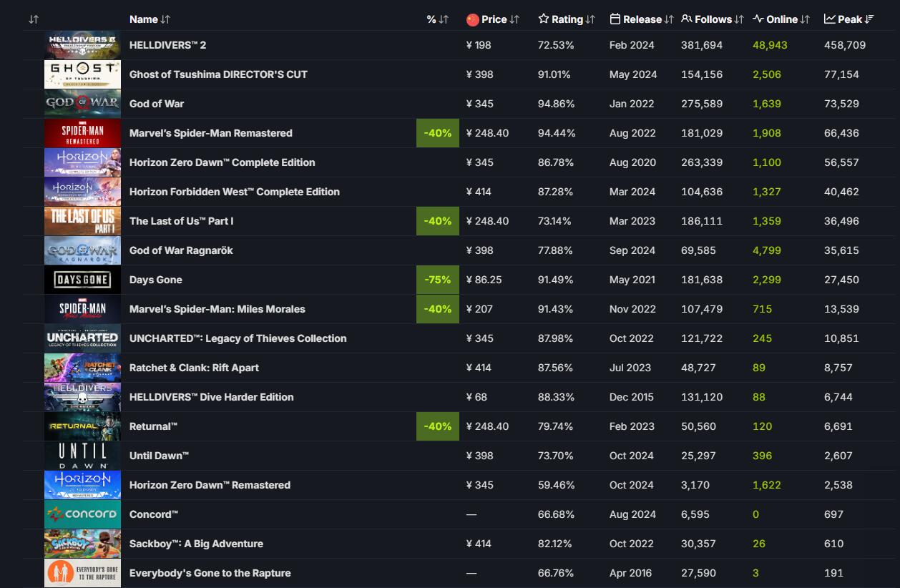Open Ghost of Tsushima DIRECTOR'S CUT
The width and height of the screenshot is (900, 588).
(x=218, y=74)
